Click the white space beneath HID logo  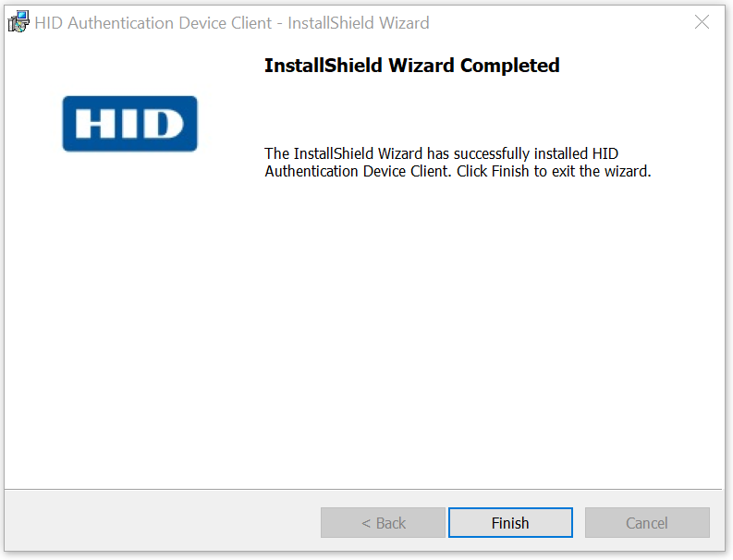tap(130, 304)
